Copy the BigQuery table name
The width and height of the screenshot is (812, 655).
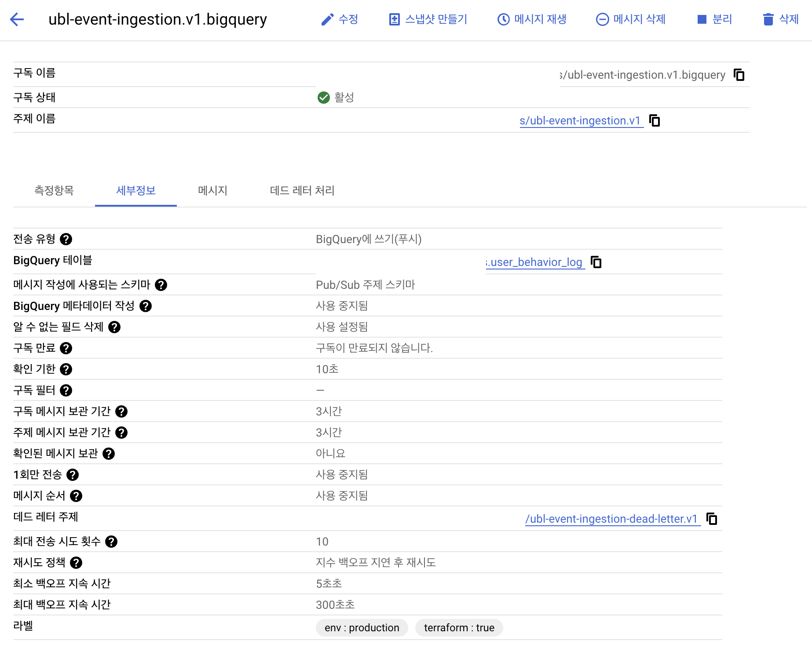596,262
